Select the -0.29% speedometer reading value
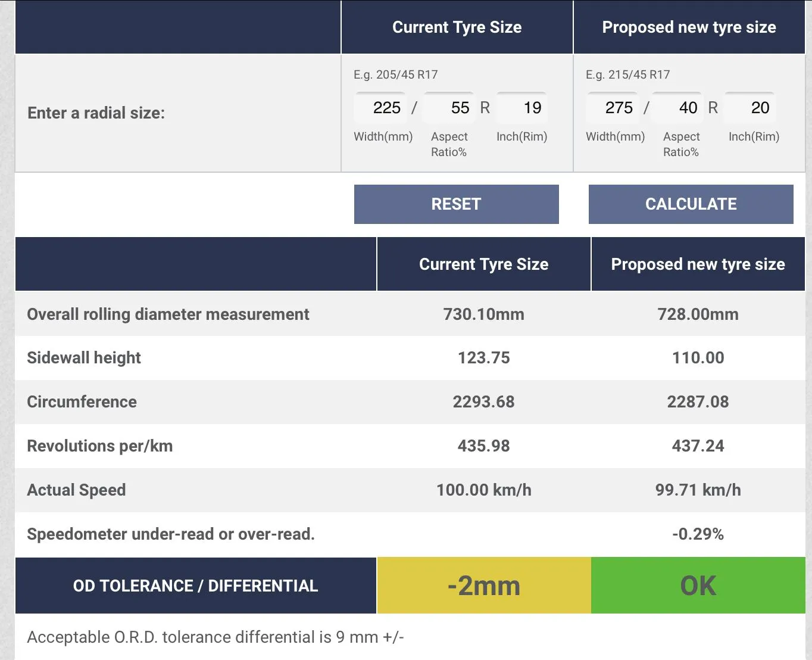Viewport: 812px width, 660px height. (x=698, y=534)
